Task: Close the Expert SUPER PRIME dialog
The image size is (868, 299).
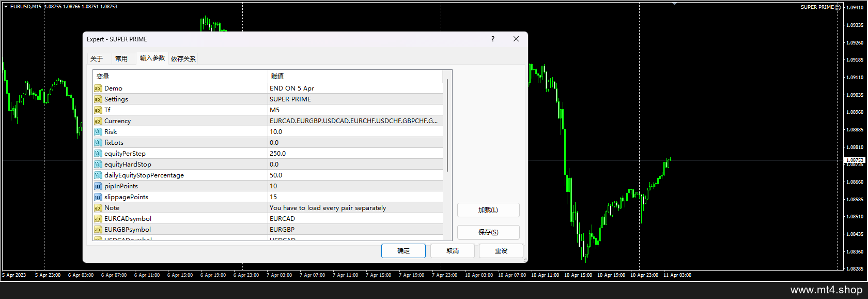Action: point(516,39)
